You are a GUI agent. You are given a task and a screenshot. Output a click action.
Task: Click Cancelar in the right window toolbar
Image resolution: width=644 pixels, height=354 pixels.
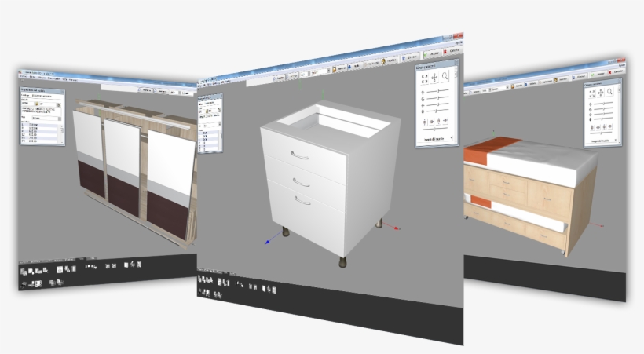click(616, 71)
